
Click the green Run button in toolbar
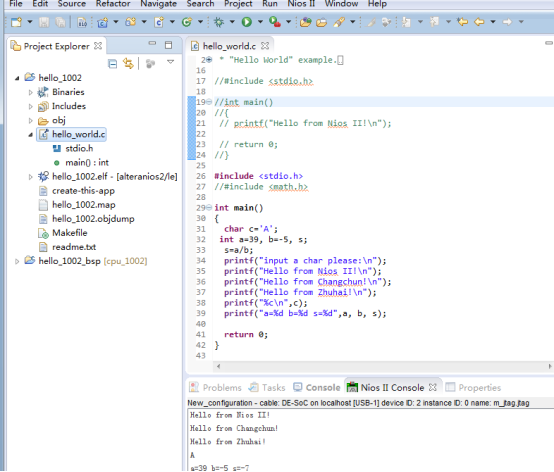click(x=247, y=22)
